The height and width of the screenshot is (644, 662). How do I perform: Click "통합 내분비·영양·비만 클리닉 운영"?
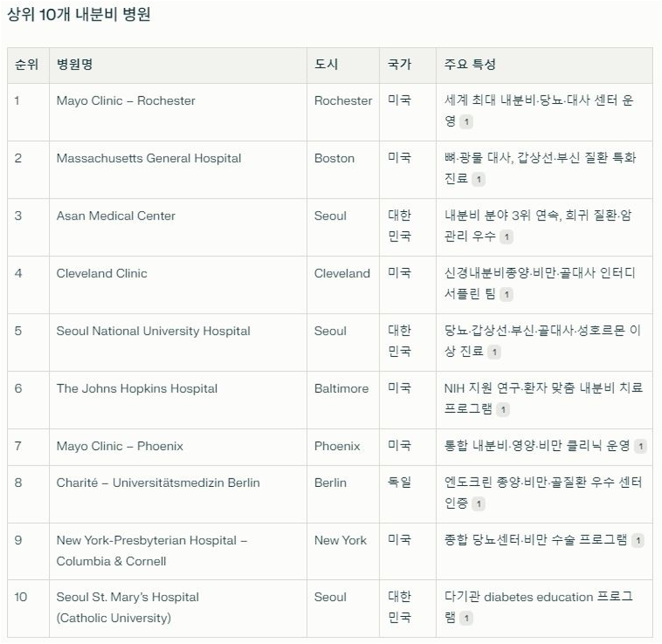pyautogui.click(x=537, y=445)
